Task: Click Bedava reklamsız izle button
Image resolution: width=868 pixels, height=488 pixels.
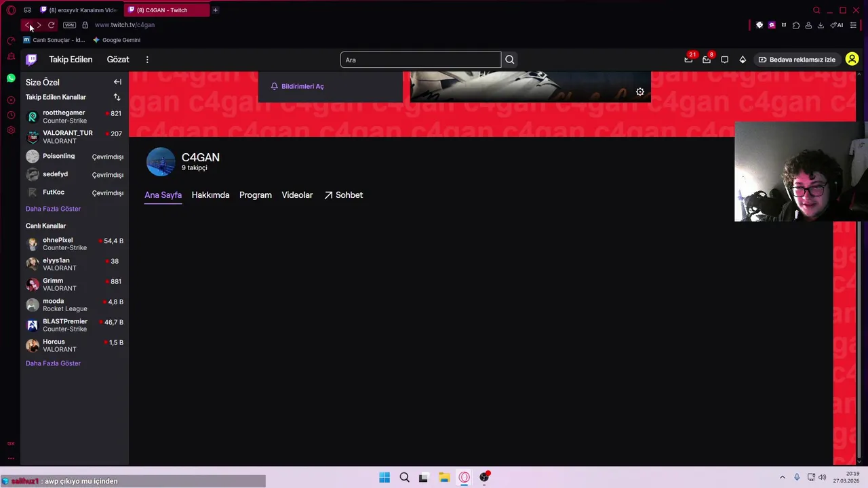Action: (797, 60)
